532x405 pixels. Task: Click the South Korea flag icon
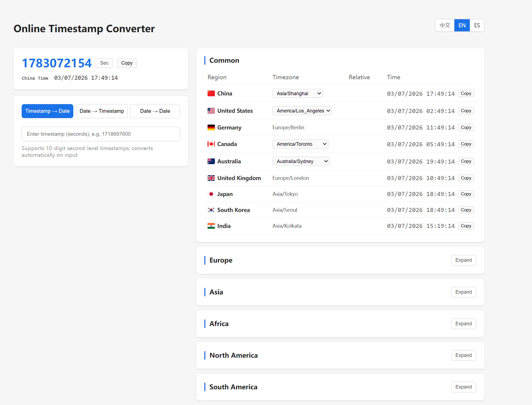pyautogui.click(x=211, y=210)
